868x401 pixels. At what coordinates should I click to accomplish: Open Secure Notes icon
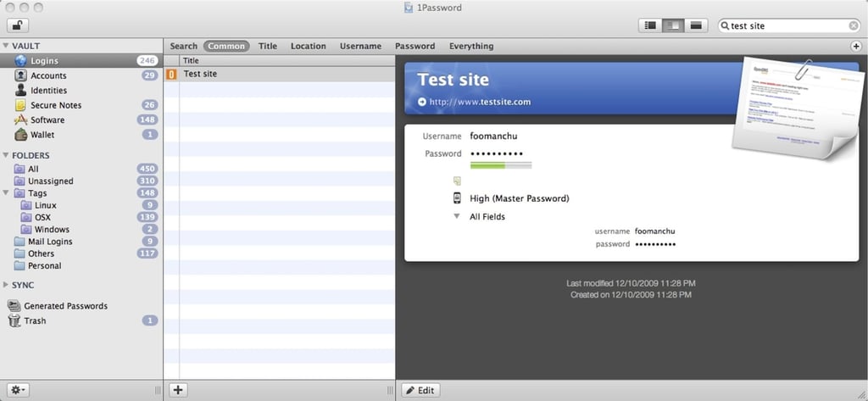pyautogui.click(x=20, y=105)
